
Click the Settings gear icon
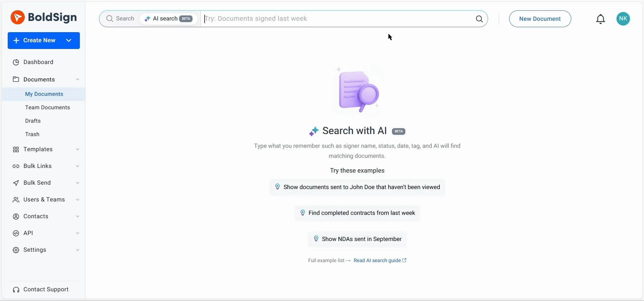[16, 250]
